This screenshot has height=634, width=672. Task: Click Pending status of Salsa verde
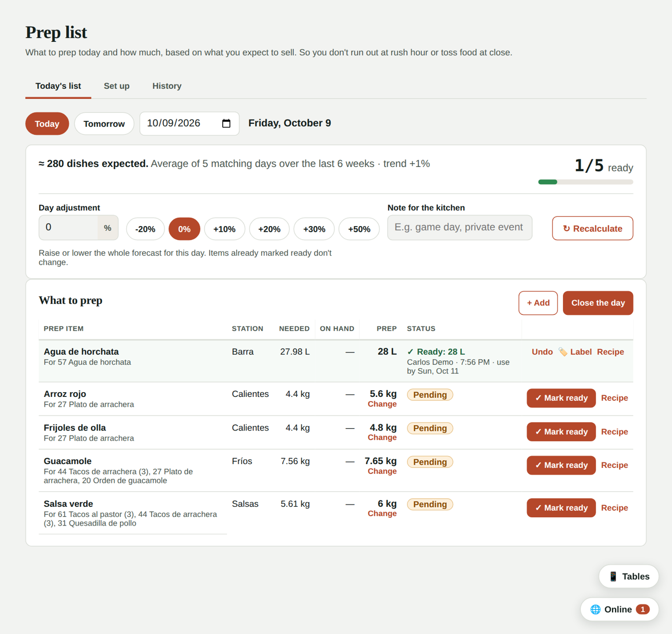[430, 504]
